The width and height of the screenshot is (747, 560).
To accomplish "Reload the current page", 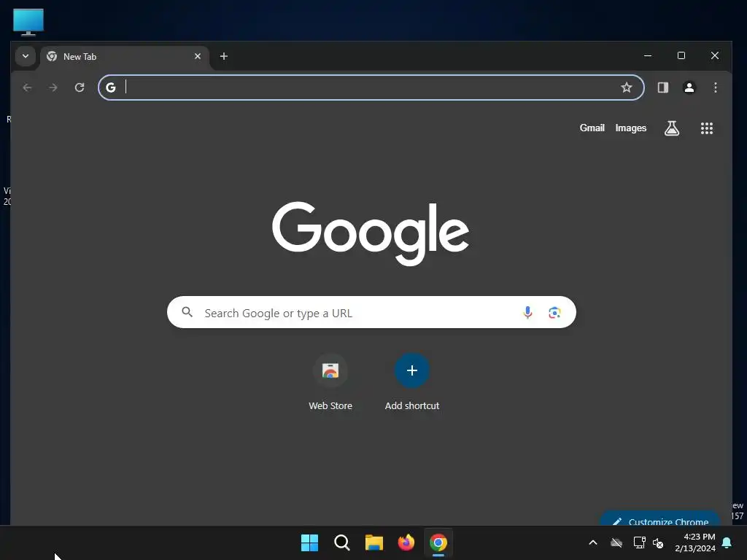I will (80, 87).
